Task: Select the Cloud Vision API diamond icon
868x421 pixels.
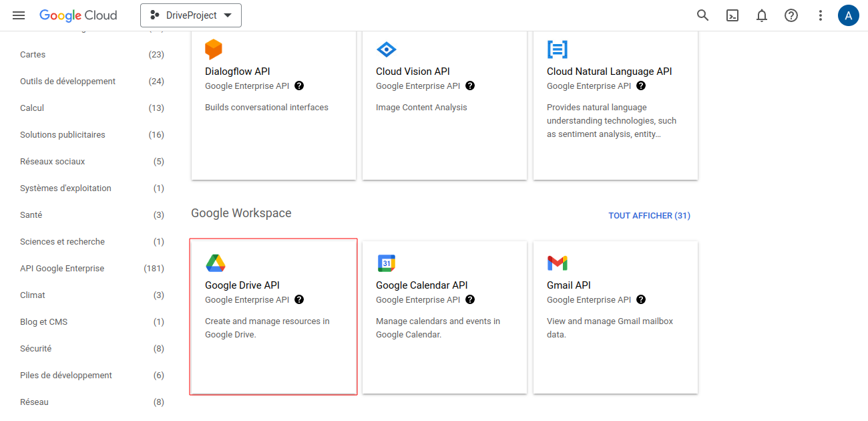Action: [386, 49]
